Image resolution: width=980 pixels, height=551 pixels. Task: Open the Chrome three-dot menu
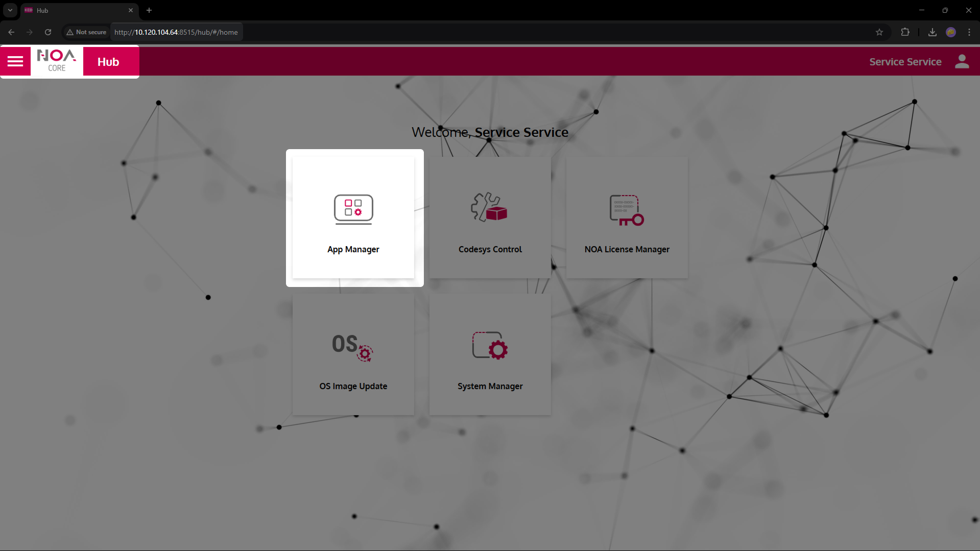point(969,32)
